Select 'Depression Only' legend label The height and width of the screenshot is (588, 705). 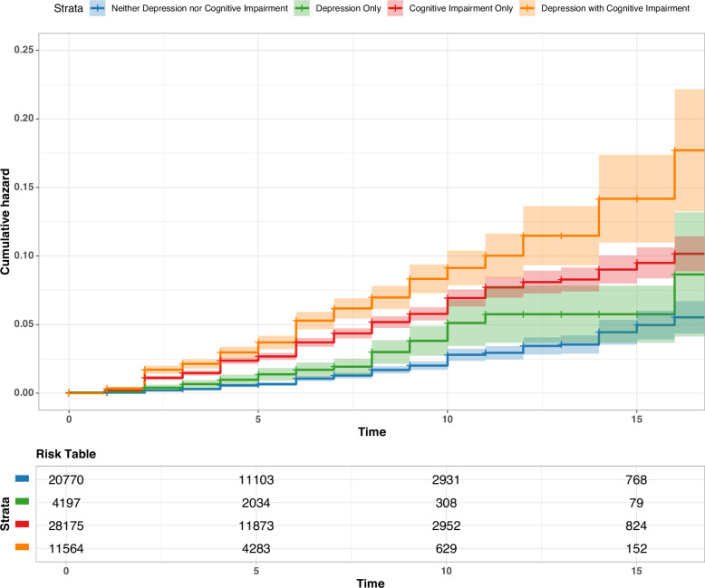tap(348, 8)
